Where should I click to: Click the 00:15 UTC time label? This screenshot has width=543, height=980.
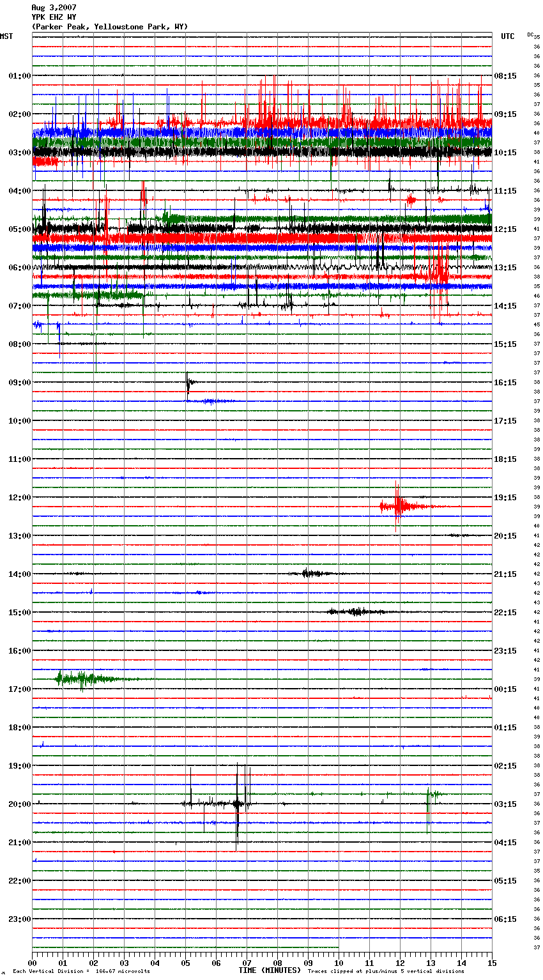click(x=505, y=689)
